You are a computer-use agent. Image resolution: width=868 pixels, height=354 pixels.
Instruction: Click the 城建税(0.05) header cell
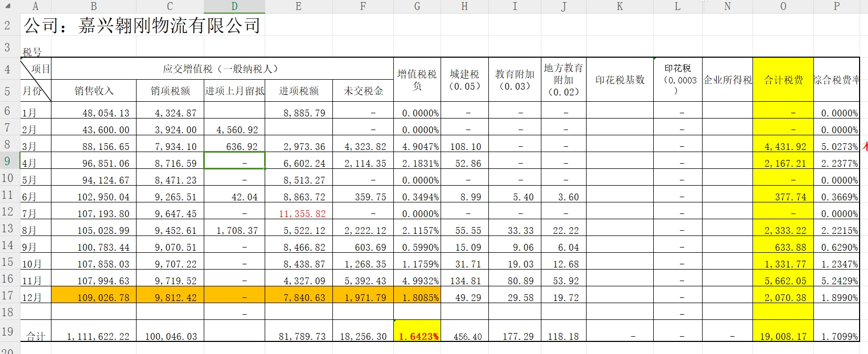coord(465,80)
